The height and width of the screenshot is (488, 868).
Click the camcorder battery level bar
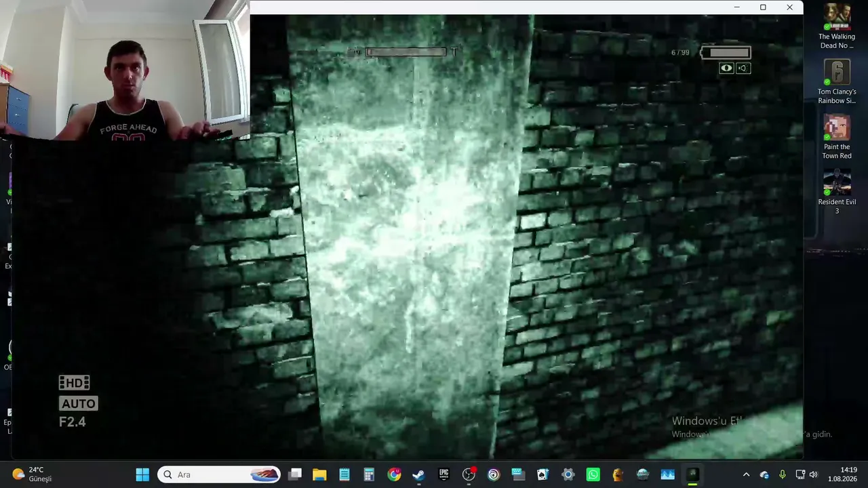click(x=726, y=52)
